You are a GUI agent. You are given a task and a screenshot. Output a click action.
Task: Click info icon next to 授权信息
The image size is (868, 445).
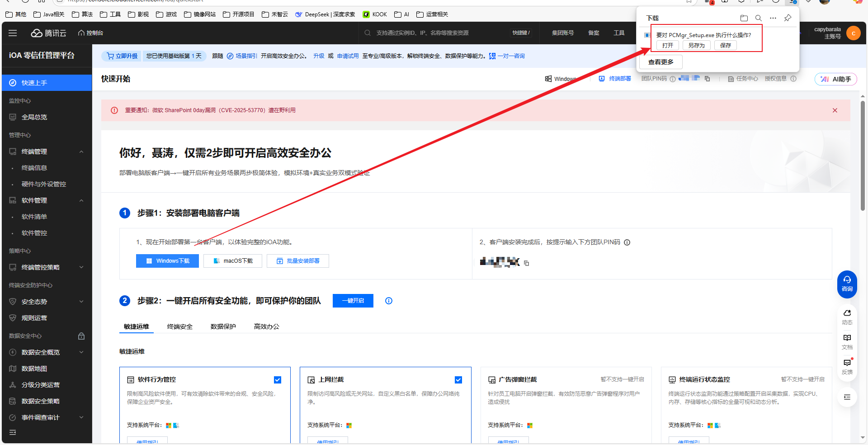coord(793,79)
